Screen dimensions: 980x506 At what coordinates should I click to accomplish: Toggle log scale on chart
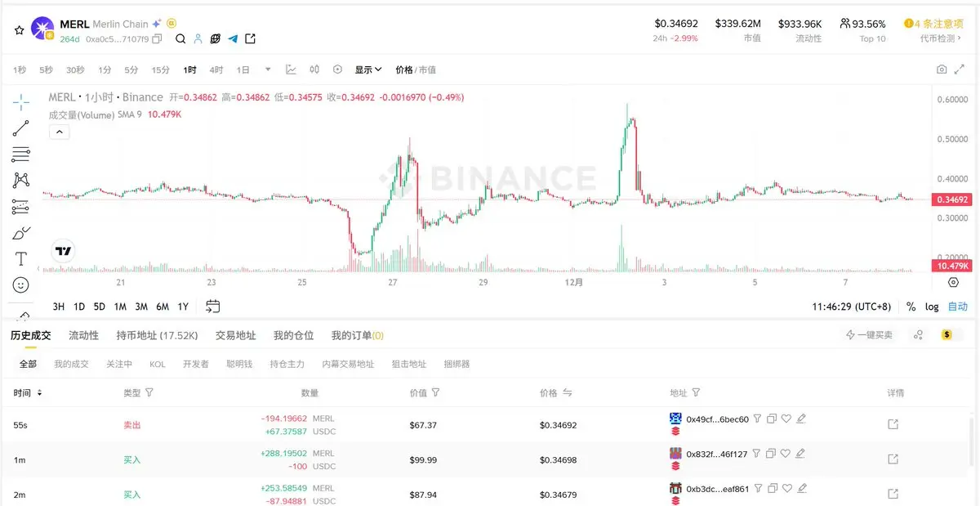pos(932,307)
